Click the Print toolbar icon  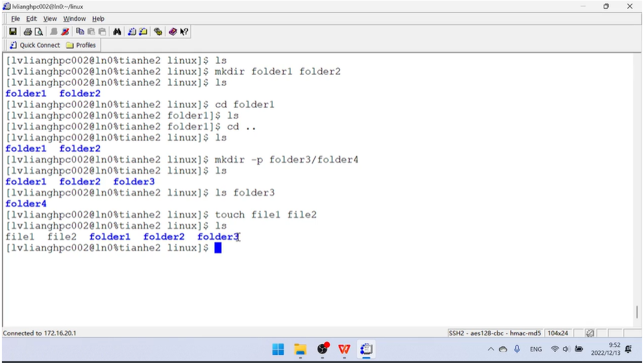pyautogui.click(x=27, y=32)
